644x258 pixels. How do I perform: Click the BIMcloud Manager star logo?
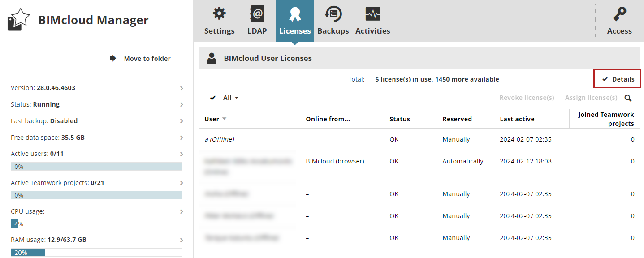coord(19,20)
